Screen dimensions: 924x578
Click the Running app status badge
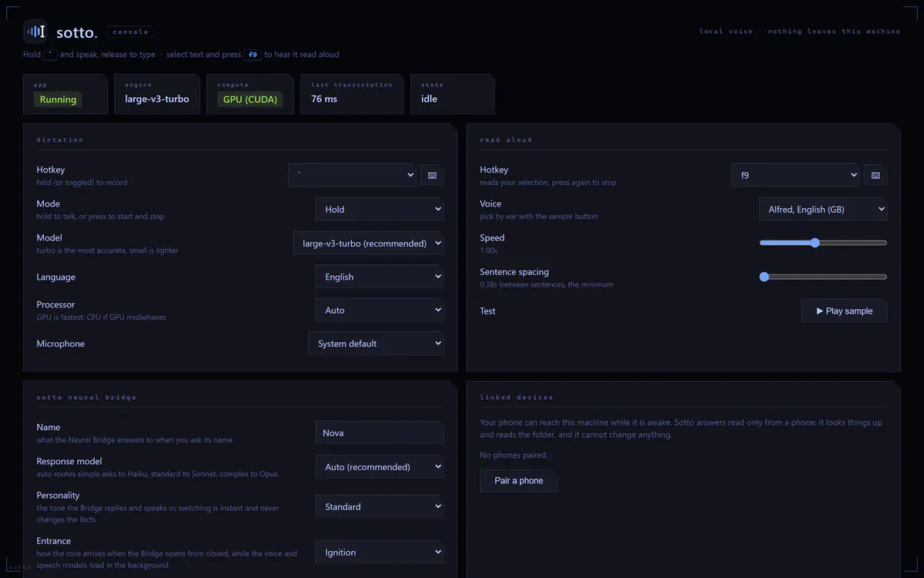pyautogui.click(x=59, y=99)
